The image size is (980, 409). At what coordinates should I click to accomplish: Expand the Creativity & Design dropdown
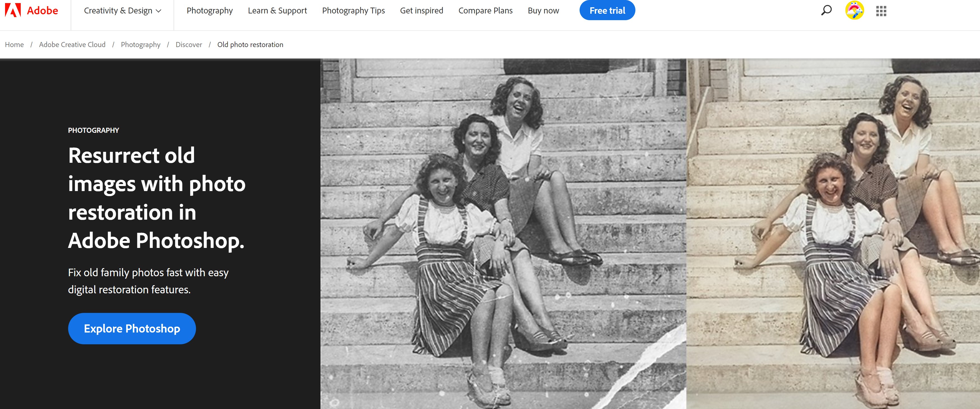point(118,11)
